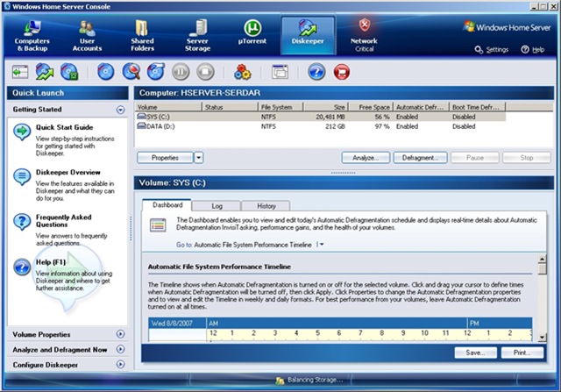
Task: Switch to the Dashboard tab
Action: tap(167, 205)
